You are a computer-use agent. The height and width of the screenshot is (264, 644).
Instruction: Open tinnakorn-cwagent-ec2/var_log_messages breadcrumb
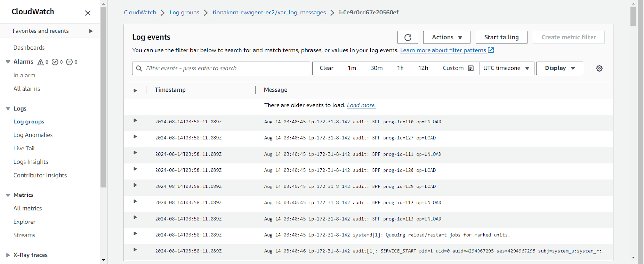[x=269, y=13]
